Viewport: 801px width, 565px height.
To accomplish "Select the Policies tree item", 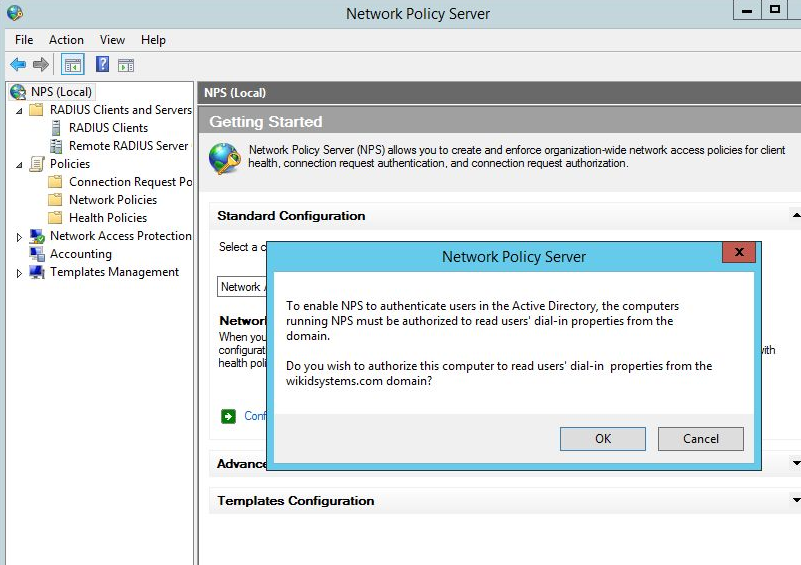I will pyautogui.click(x=70, y=164).
